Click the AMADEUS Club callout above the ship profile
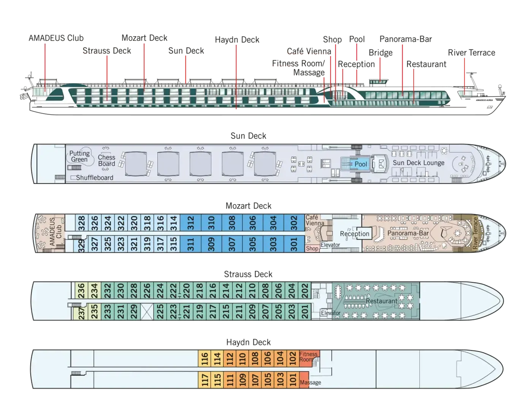Image resolution: width=532 pixels, height=420 pixels. click(56, 38)
